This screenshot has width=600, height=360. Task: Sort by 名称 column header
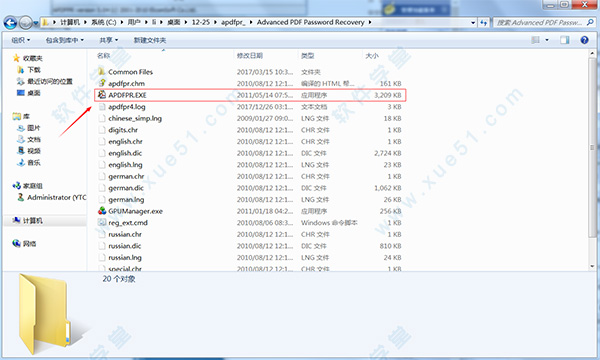[104, 55]
